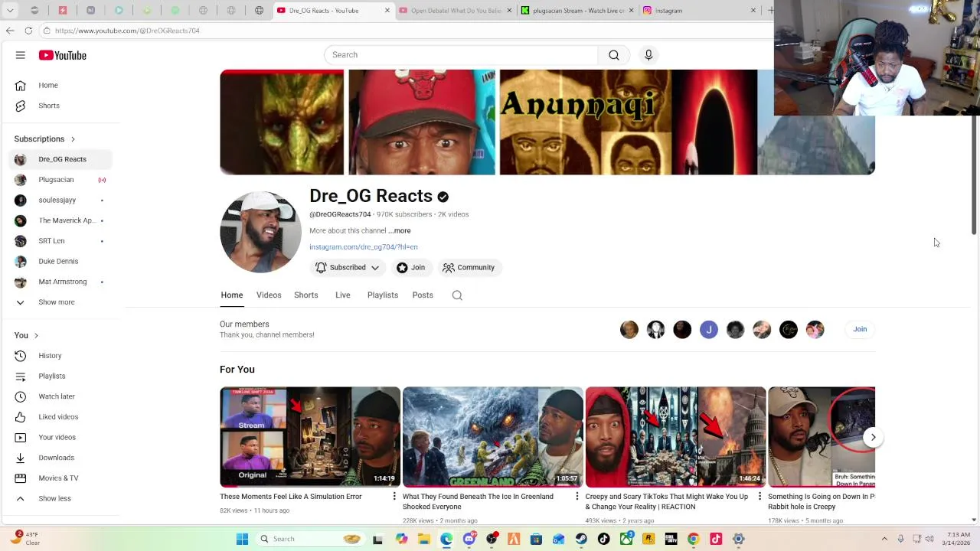Show hidden system tray icons
980x551 pixels.
coord(884,539)
